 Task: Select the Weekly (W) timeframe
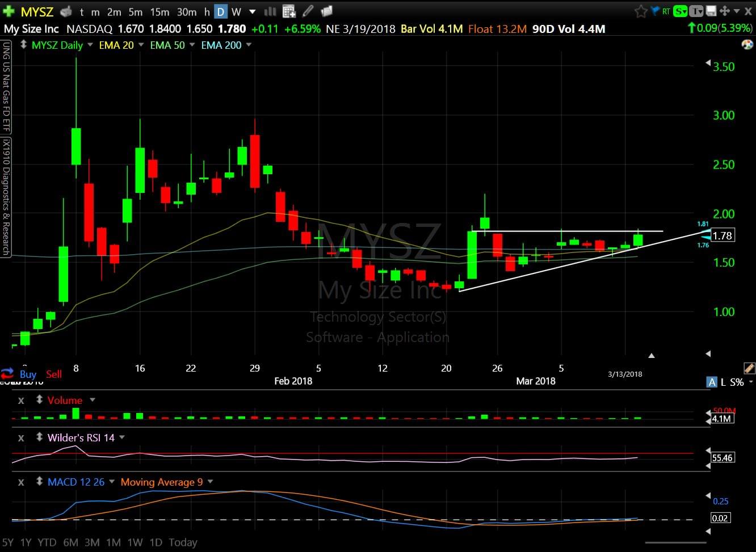(x=237, y=11)
